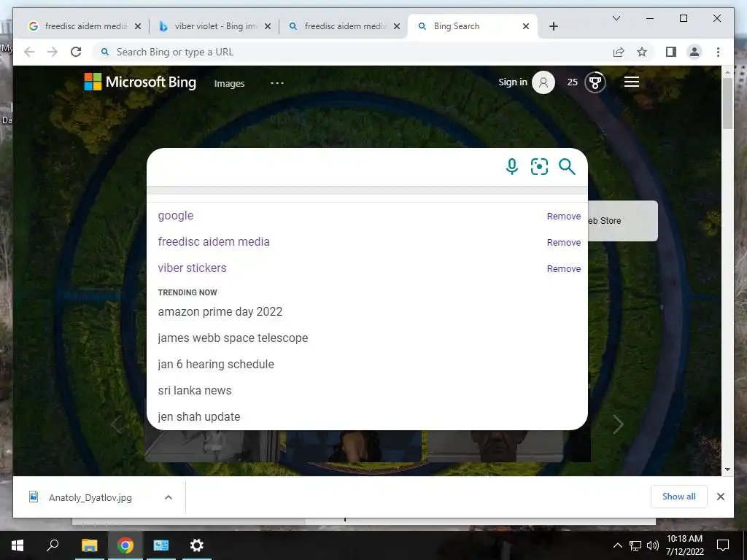747x560 pixels.
Task: Choose 'james webb space telescope' trending search
Action: [x=233, y=338]
